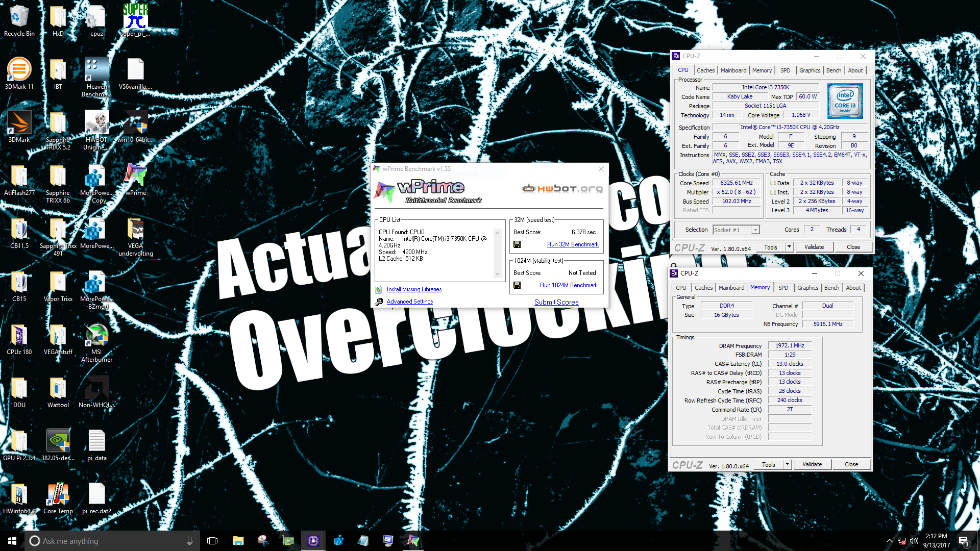Click Validate in upper CPU-Z window
This screenshot has height=551, width=980.
point(814,247)
